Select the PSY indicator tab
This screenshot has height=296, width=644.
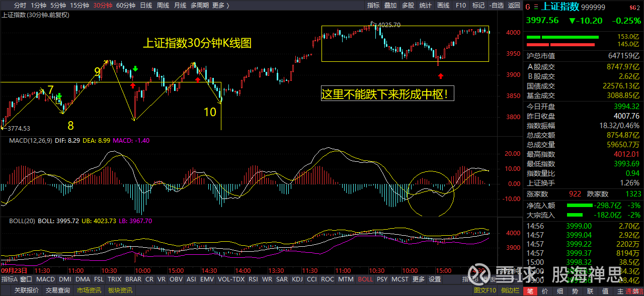click(382, 279)
